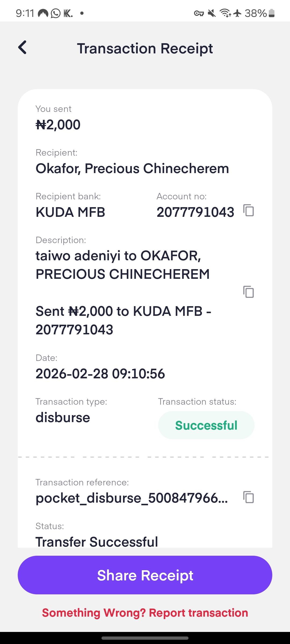Screen dimensions: 290x644
Task: Open Something Wrong? Report transaction link
Action: click(x=145, y=613)
